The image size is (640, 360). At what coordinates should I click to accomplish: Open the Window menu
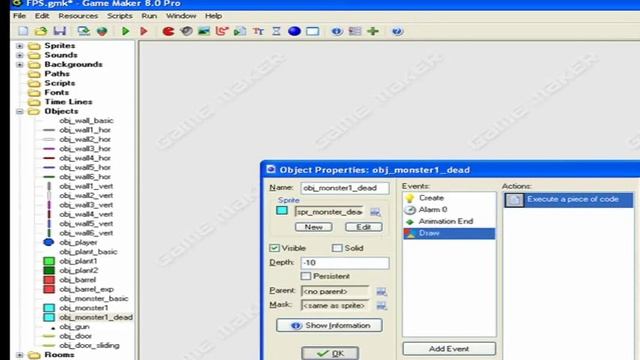point(181,16)
